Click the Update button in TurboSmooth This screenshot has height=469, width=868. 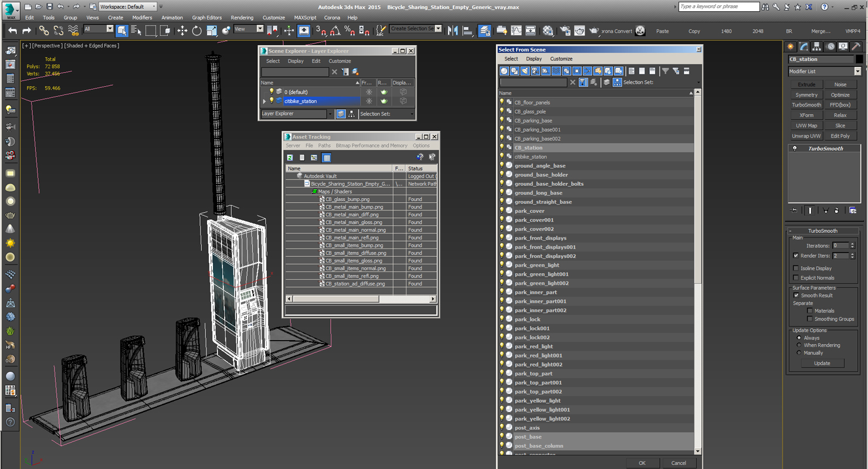pyautogui.click(x=822, y=363)
